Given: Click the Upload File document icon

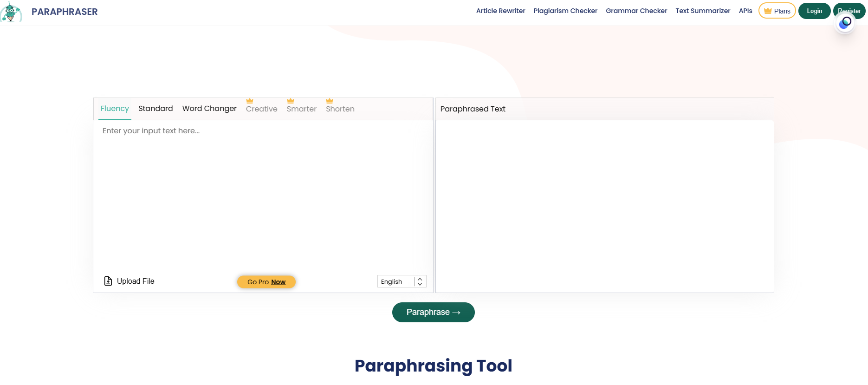Looking at the screenshot, I should click(x=108, y=281).
